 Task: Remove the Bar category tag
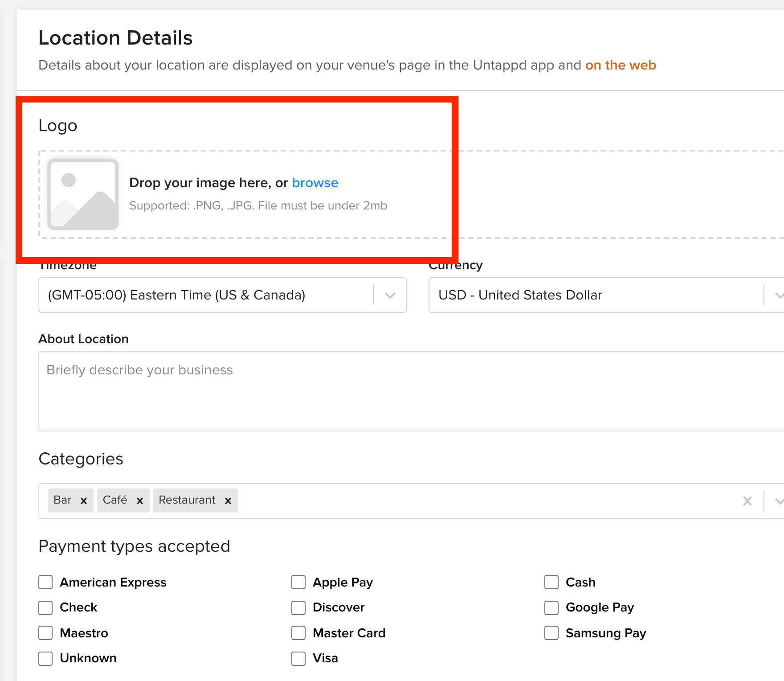(x=83, y=500)
